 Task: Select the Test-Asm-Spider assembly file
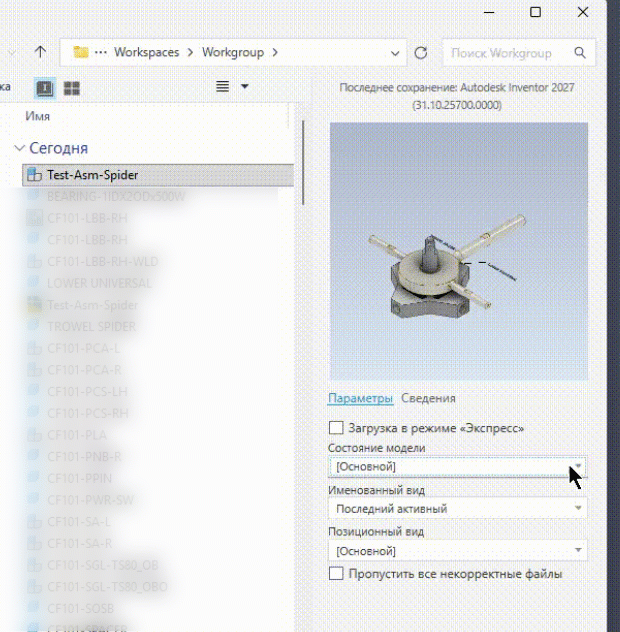158,175
